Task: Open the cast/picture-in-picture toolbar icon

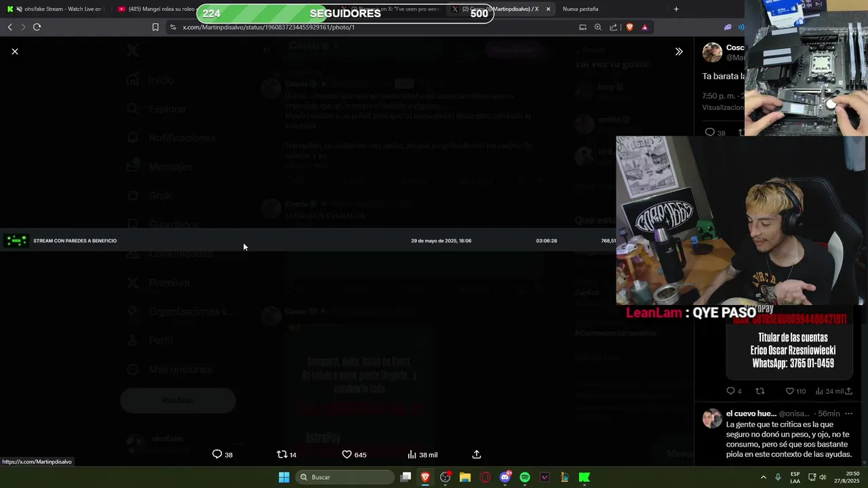Action: pyautogui.click(x=583, y=27)
